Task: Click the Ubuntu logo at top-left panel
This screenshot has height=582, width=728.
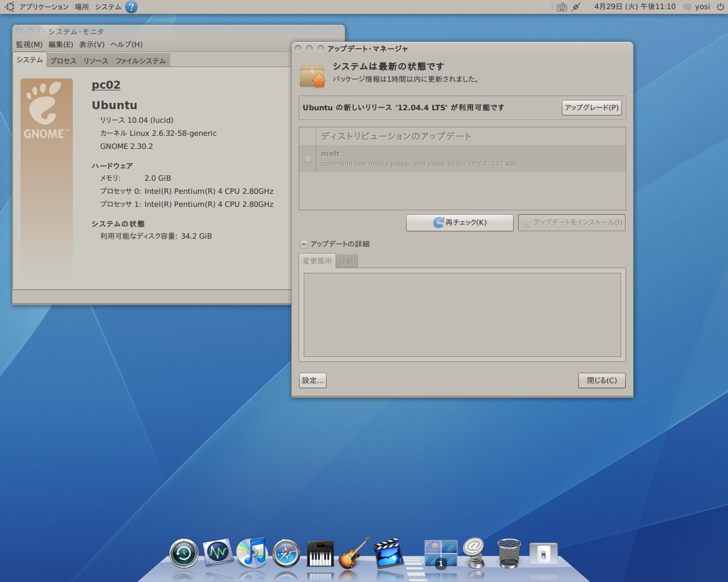Action: coord(9,7)
